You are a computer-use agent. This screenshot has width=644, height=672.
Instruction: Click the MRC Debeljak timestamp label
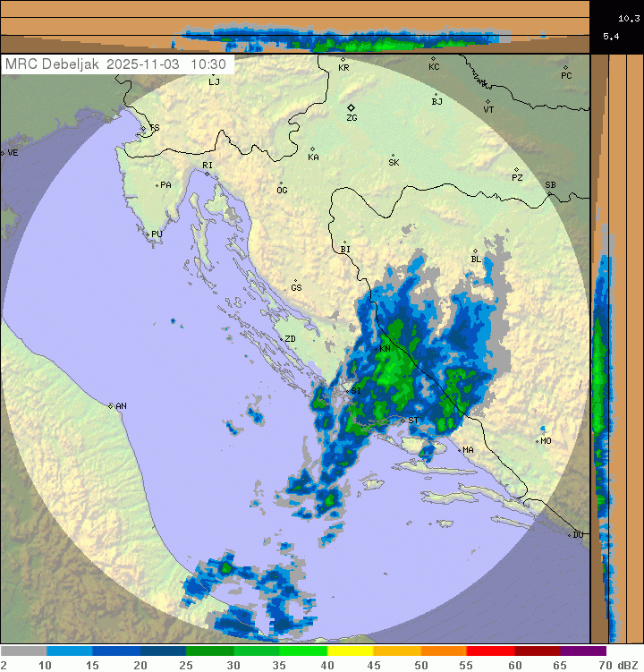pos(116,64)
